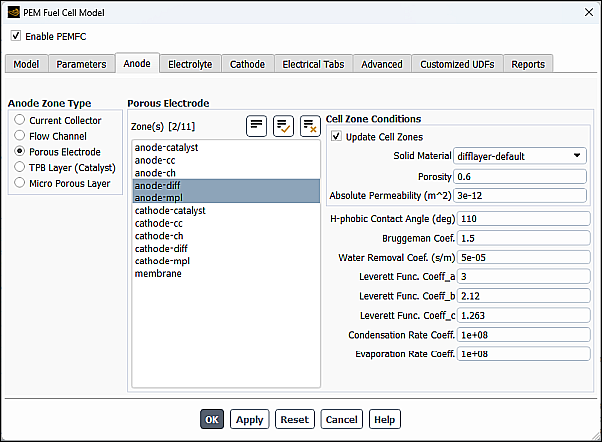Select the Porous Electrode radio button

pos(20,151)
